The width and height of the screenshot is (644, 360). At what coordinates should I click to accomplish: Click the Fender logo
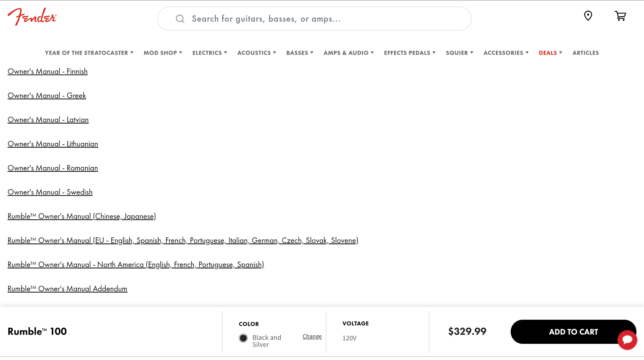[32, 16]
